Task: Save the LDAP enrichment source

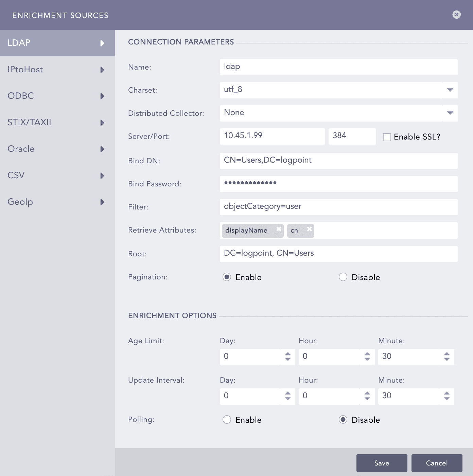Action: 382,463
